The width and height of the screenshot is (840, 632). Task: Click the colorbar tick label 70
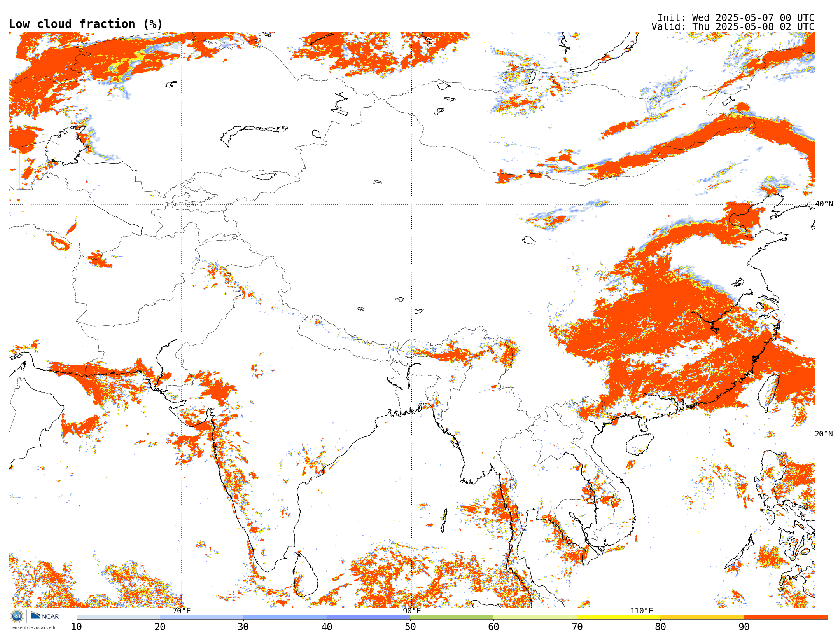pyautogui.click(x=577, y=627)
